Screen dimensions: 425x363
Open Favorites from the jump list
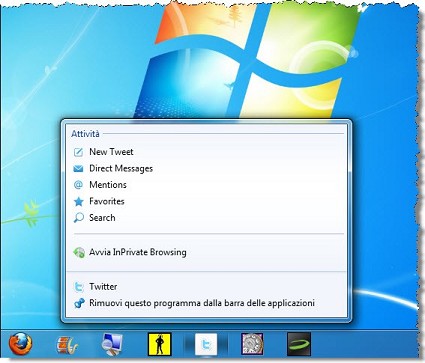pyautogui.click(x=206, y=201)
